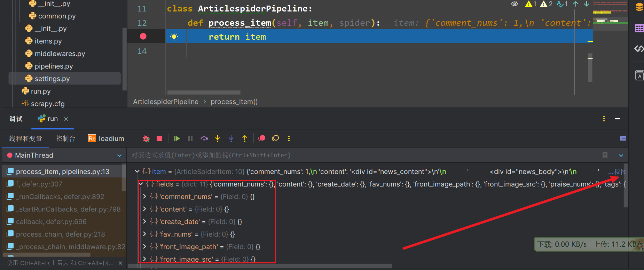Step out with the up arrow
Screen dimensions: 644x270
point(245,138)
